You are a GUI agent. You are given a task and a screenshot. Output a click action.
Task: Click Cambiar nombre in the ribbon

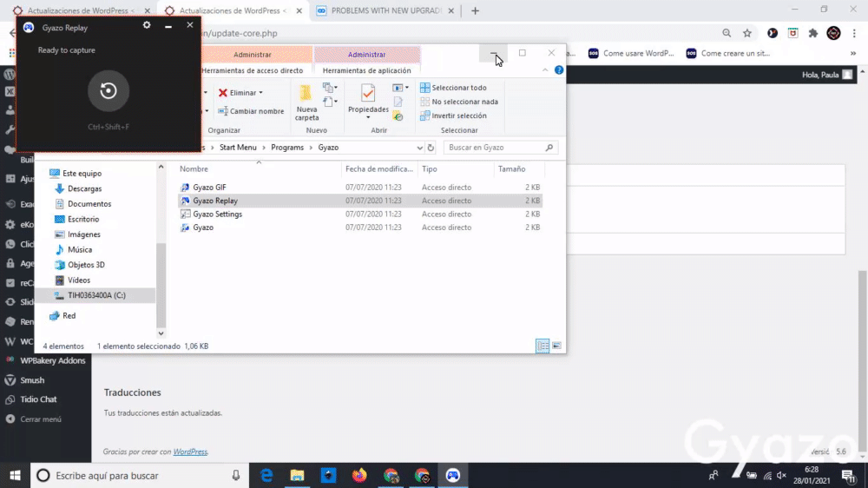click(x=251, y=111)
